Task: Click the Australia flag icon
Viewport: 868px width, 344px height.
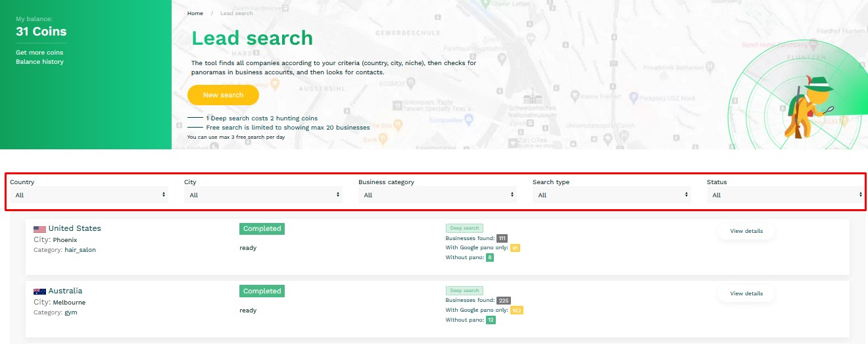Action: click(x=39, y=291)
